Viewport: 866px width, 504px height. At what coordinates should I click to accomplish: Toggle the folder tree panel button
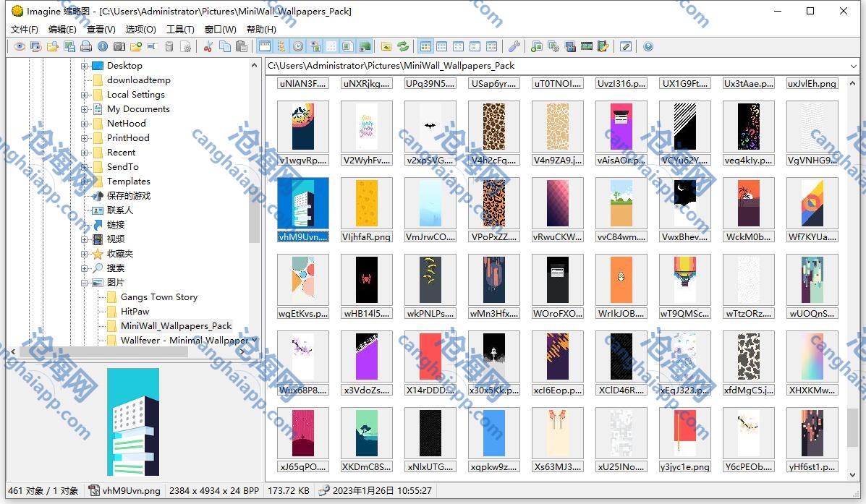tap(281, 47)
